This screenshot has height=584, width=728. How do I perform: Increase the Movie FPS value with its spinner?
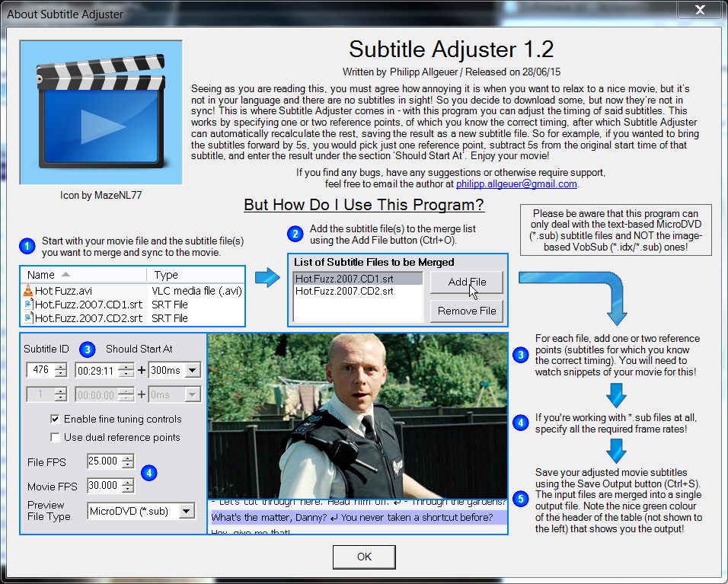(x=128, y=482)
